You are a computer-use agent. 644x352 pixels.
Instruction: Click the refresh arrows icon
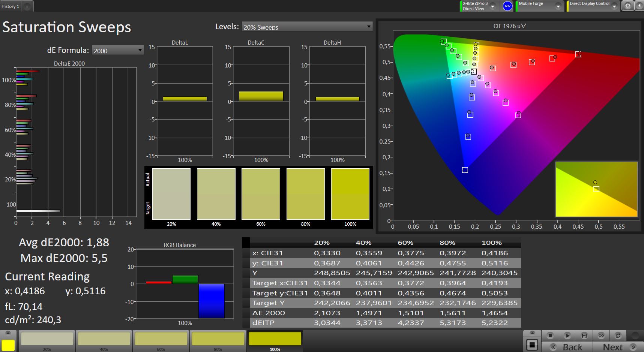(618, 335)
